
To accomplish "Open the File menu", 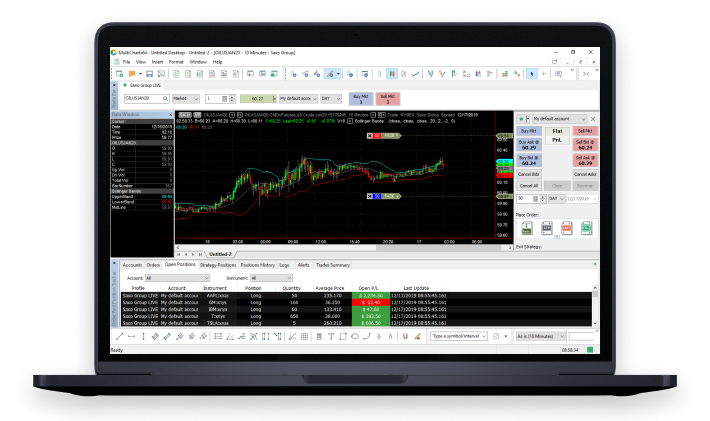I will point(126,62).
